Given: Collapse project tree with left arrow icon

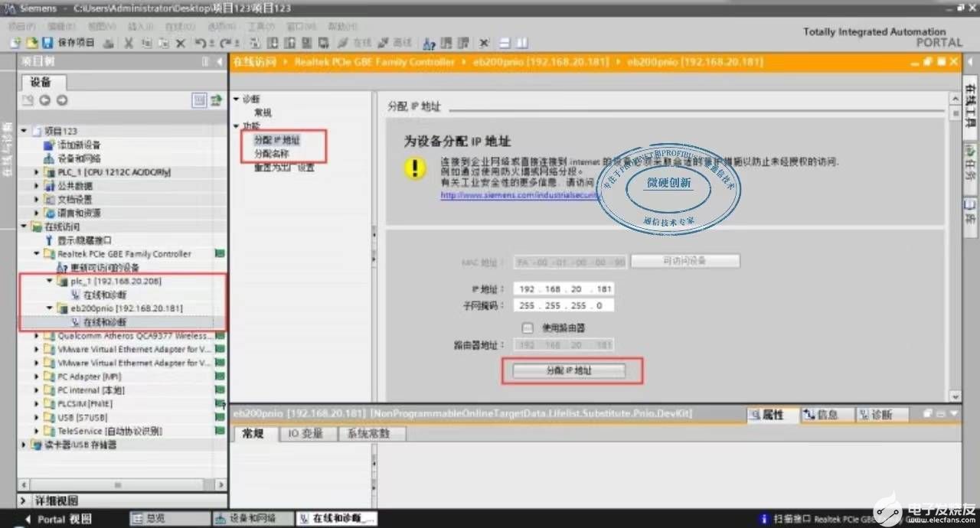Looking at the screenshot, I should click(220, 61).
